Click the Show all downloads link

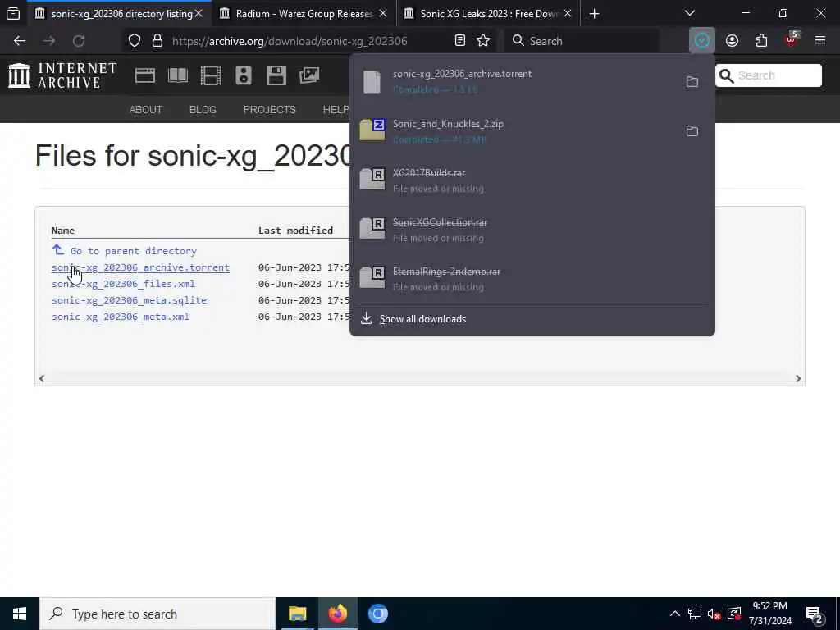422,319
